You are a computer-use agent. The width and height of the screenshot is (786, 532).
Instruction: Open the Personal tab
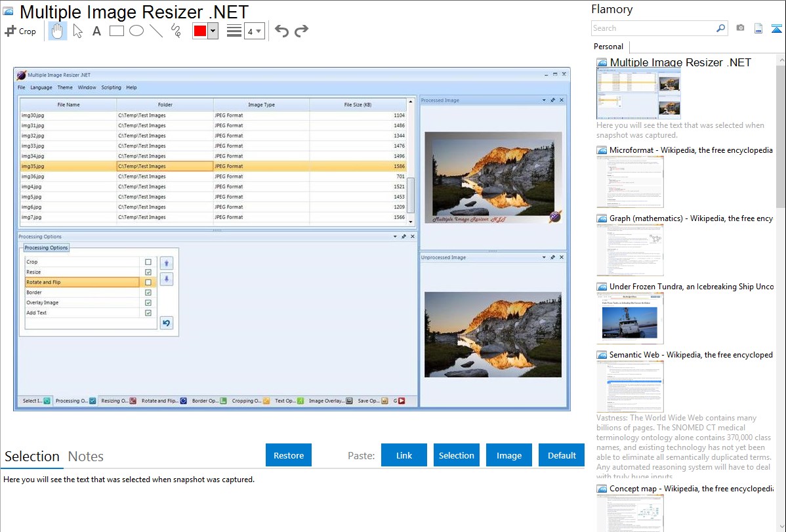click(608, 47)
